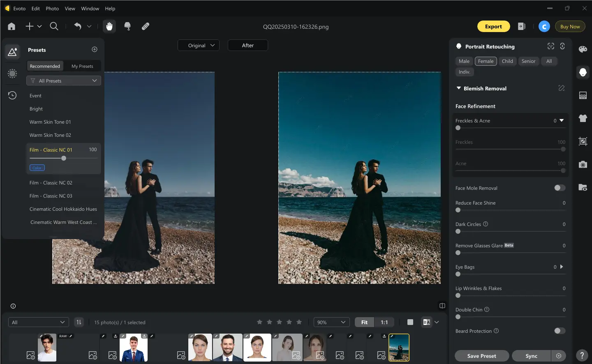Image resolution: width=592 pixels, height=364 pixels.
Task: Click the undo arrow icon
Action: pos(78,26)
